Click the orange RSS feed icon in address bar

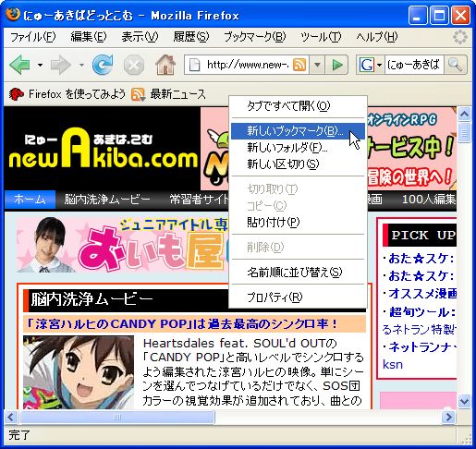[299, 65]
